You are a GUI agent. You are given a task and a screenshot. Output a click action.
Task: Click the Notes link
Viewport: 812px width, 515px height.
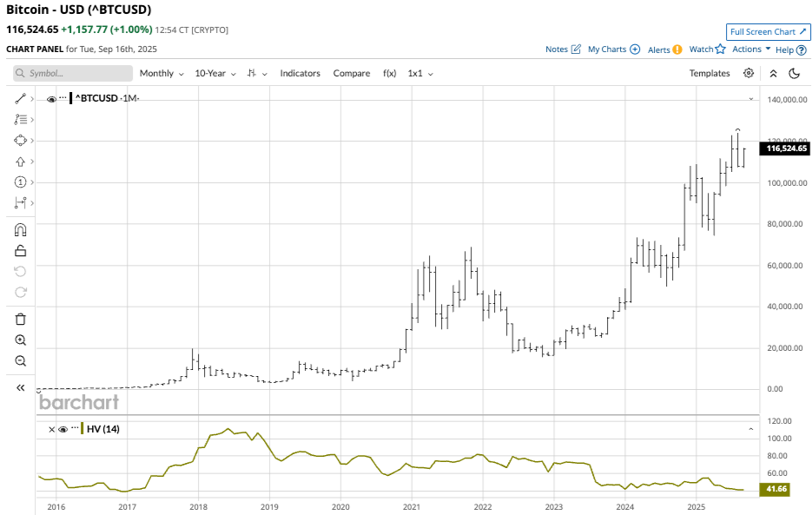[557, 50]
